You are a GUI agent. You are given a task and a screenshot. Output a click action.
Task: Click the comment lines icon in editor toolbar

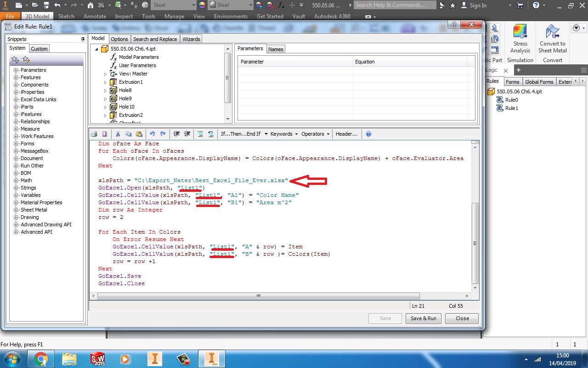pyautogui.click(x=200, y=134)
